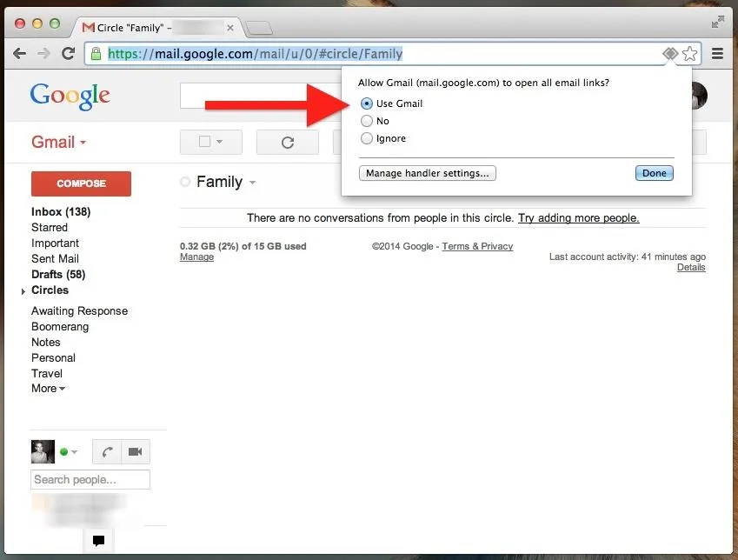Click Manage handler settings button
Screen dimensions: 738x560
click(x=428, y=173)
